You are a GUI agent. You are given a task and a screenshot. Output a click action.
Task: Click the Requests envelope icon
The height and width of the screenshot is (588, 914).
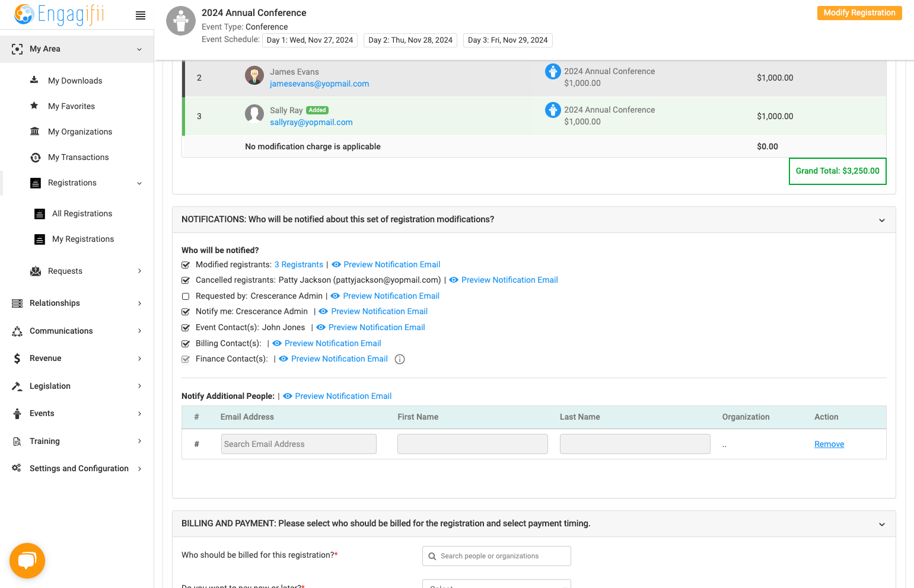pos(36,271)
